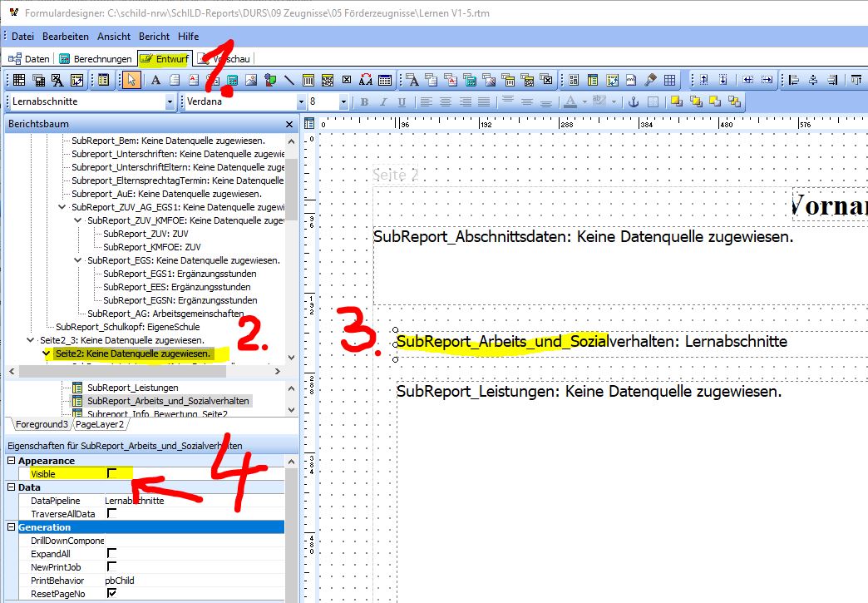Screen dimensions: 868x603
Task: Select SubReport_Abschnittsdaten on the design canvas
Action: coord(583,237)
